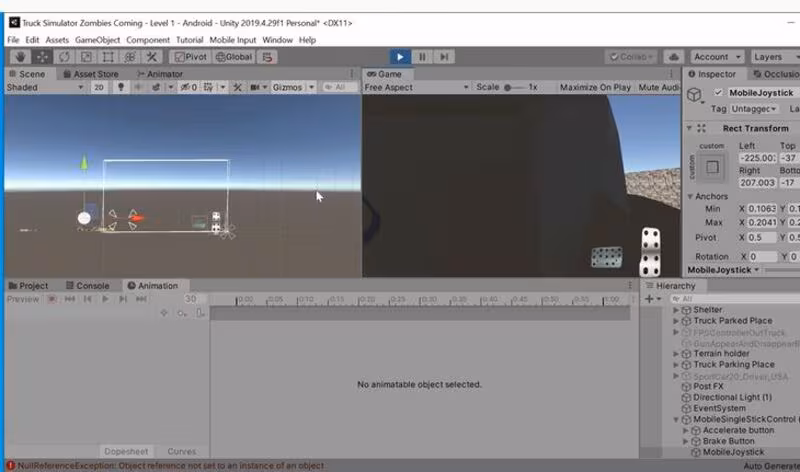This screenshot has height=472, width=800.
Task: Go to first animation keyframe
Action: pyautogui.click(x=70, y=299)
